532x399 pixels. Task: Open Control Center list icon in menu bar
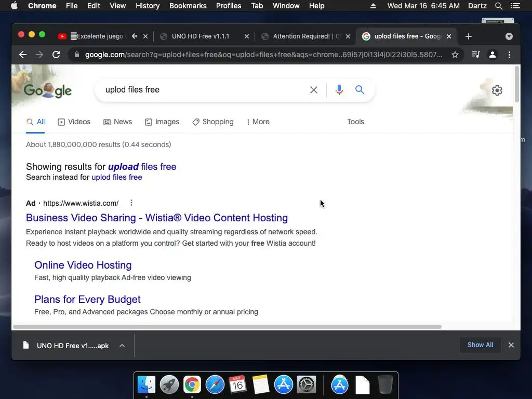(x=515, y=6)
